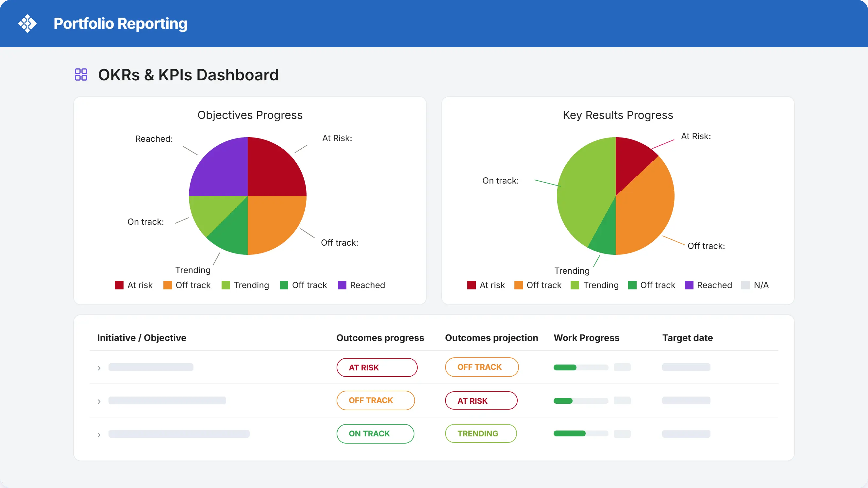Toggle the Trending legend swatch in Key Results Progress
The height and width of the screenshot is (488, 868).
click(575, 285)
